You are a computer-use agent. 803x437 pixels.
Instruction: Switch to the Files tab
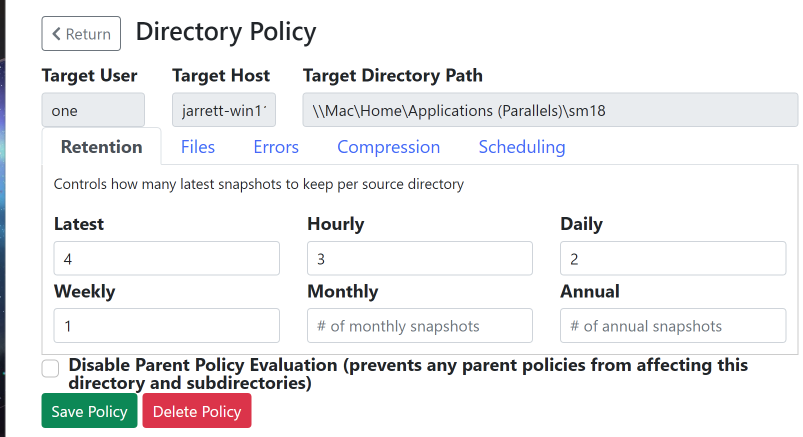click(198, 147)
